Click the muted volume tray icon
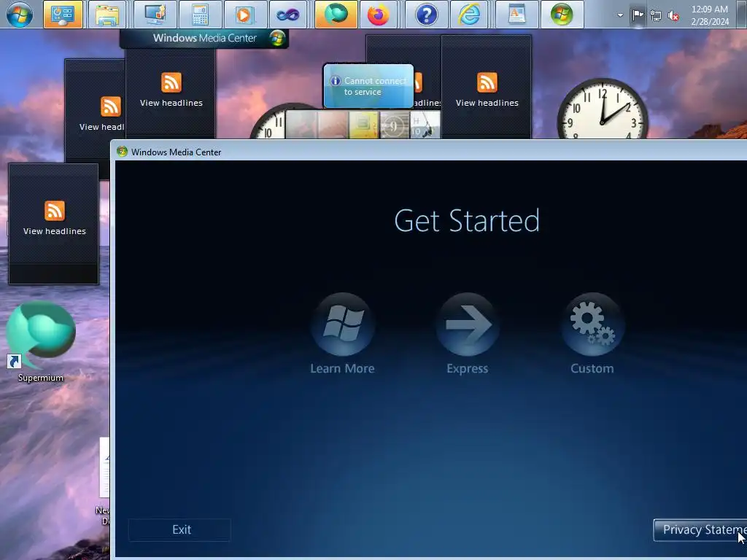This screenshot has width=747, height=560. pos(673,15)
